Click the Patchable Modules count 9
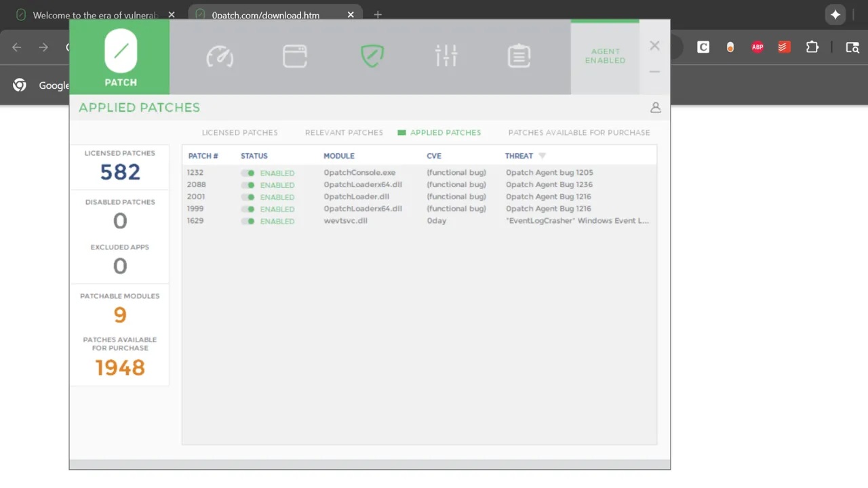Viewport: 868px width, 488px height. (x=120, y=314)
